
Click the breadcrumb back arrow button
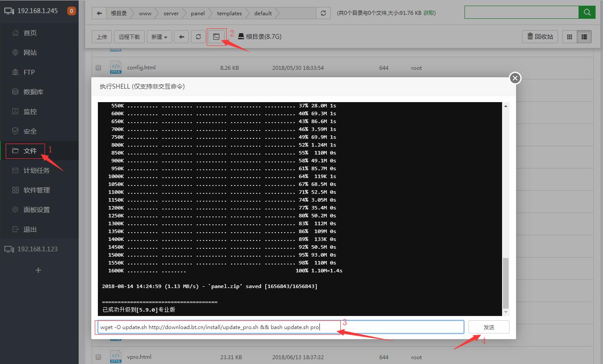click(99, 13)
